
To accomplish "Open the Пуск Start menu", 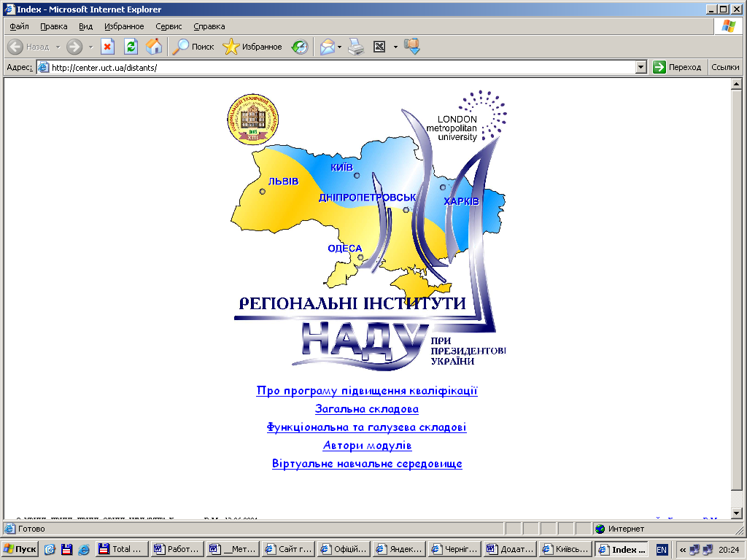I will [x=20, y=550].
